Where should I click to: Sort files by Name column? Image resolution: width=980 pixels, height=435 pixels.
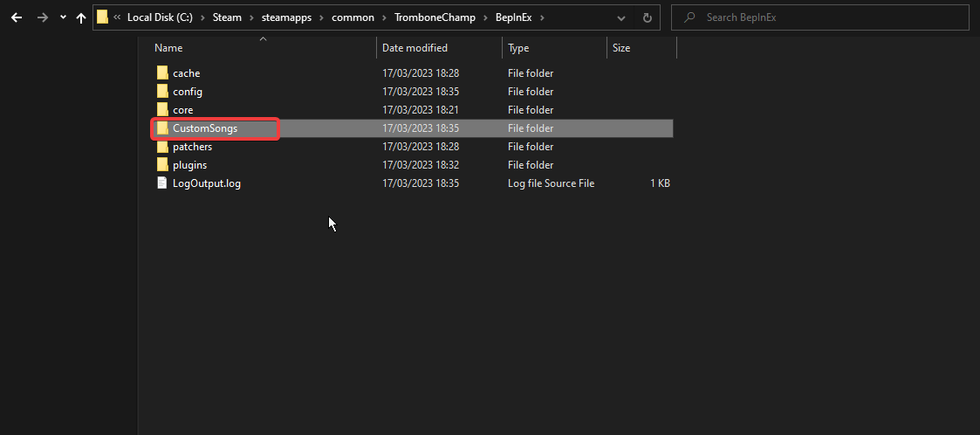(x=169, y=48)
